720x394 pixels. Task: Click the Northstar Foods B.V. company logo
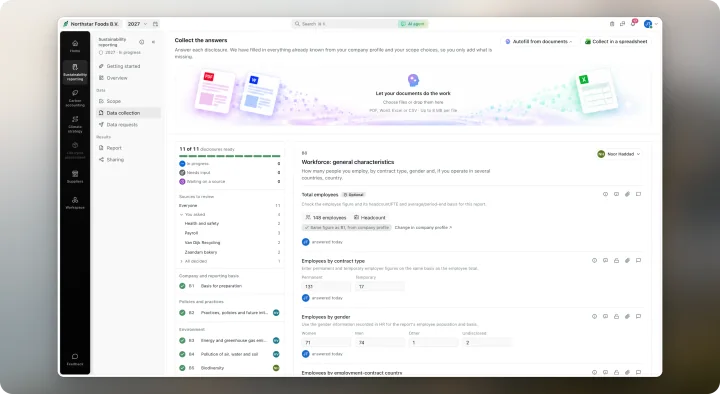pyautogui.click(x=66, y=24)
